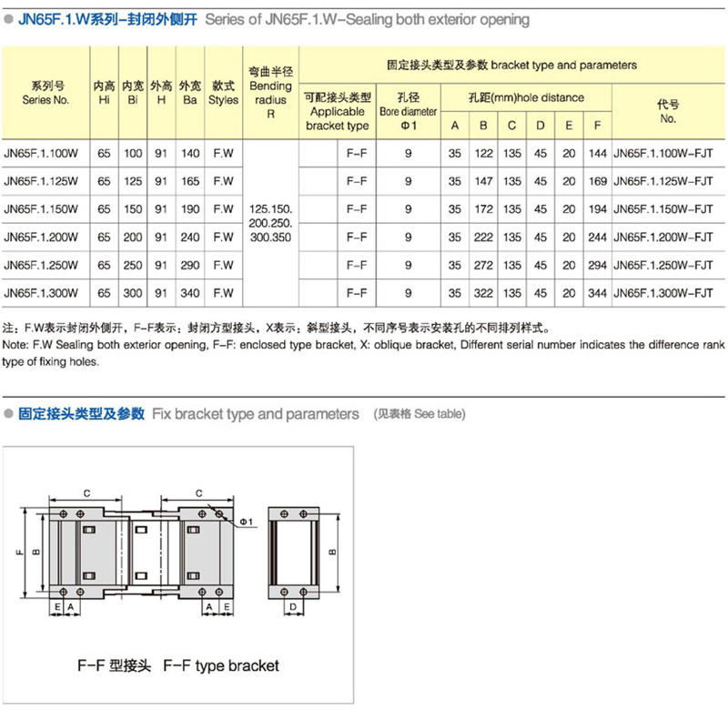
Task: Click the F dimension label in the diagram
Action: coord(18,552)
